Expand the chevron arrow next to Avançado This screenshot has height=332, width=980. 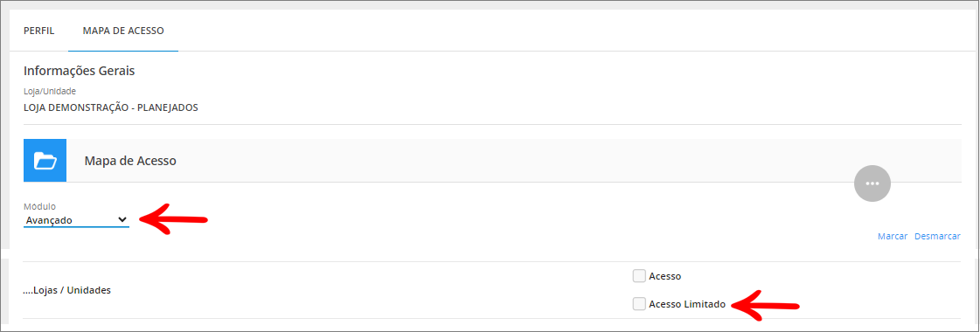pyautogui.click(x=122, y=219)
